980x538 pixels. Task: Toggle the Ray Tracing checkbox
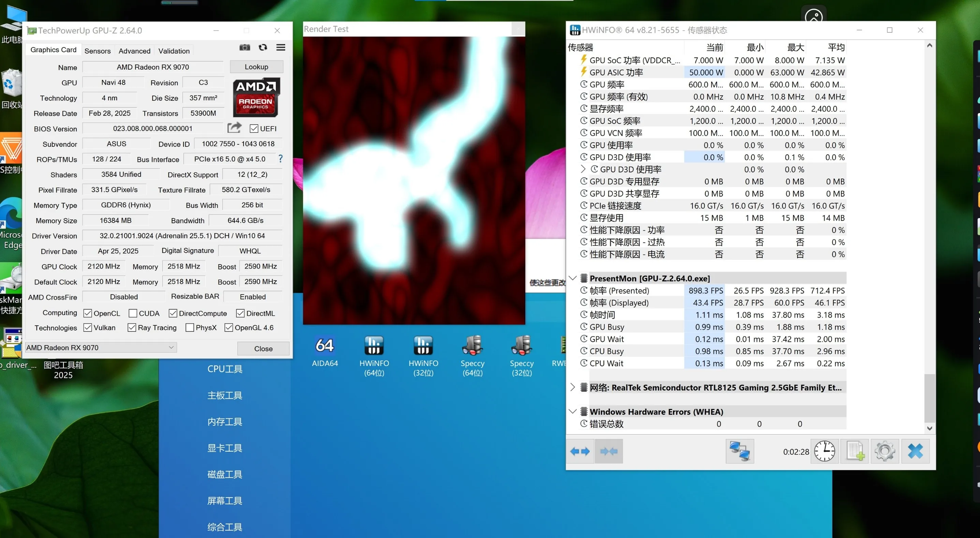(x=132, y=328)
